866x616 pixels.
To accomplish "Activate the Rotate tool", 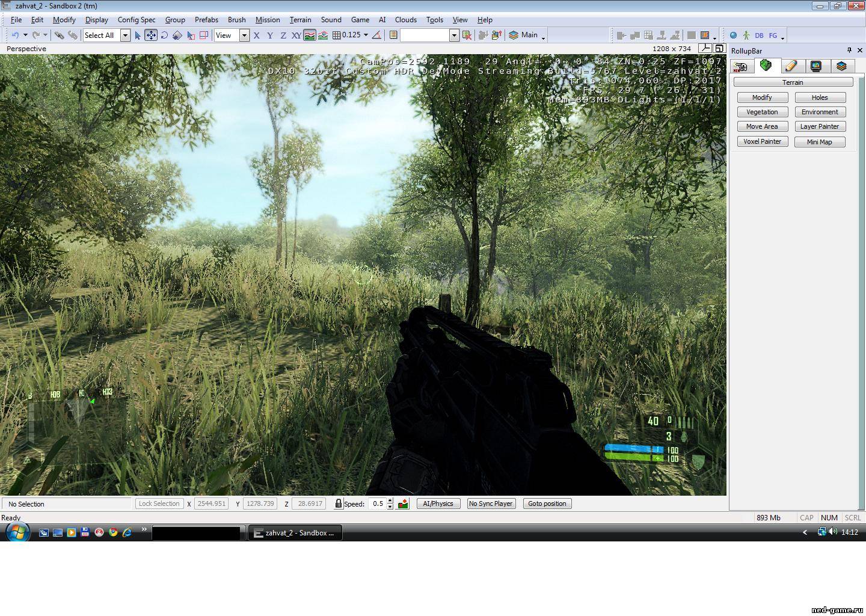I will point(164,35).
